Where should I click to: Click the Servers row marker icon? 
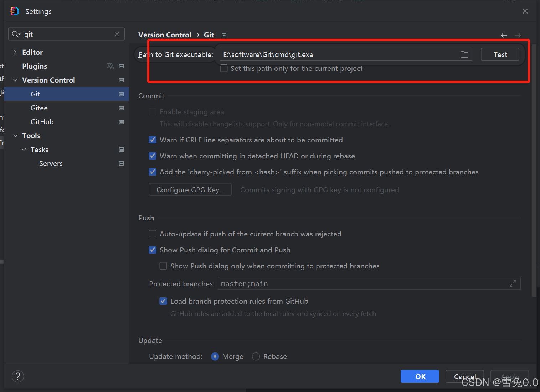(121, 163)
